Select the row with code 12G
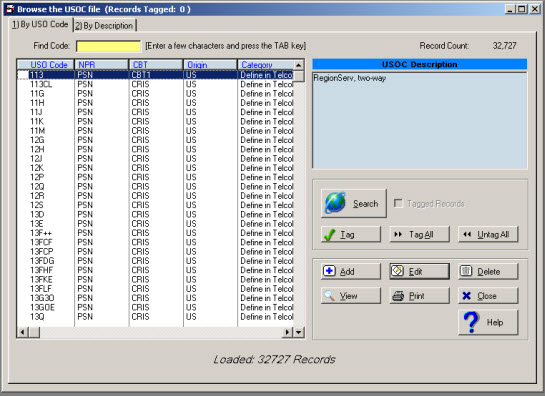Viewport: 545px width, 396px height. (x=155, y=140)
